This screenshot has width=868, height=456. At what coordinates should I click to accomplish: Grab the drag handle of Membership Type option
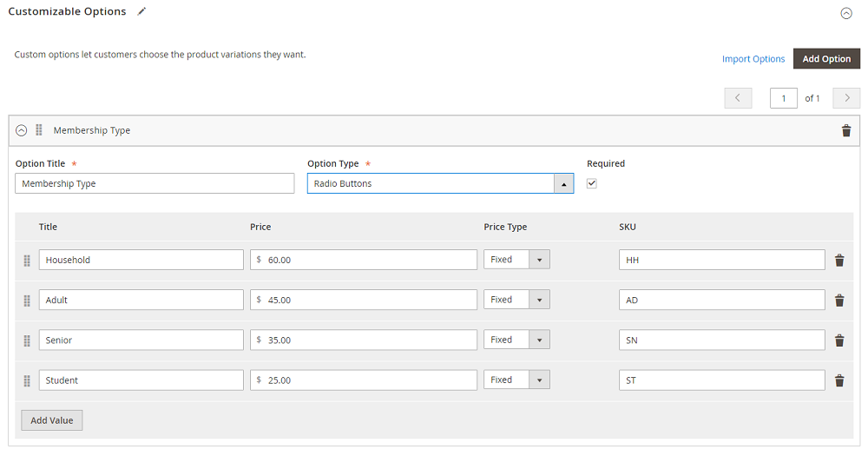pos(39,130)
